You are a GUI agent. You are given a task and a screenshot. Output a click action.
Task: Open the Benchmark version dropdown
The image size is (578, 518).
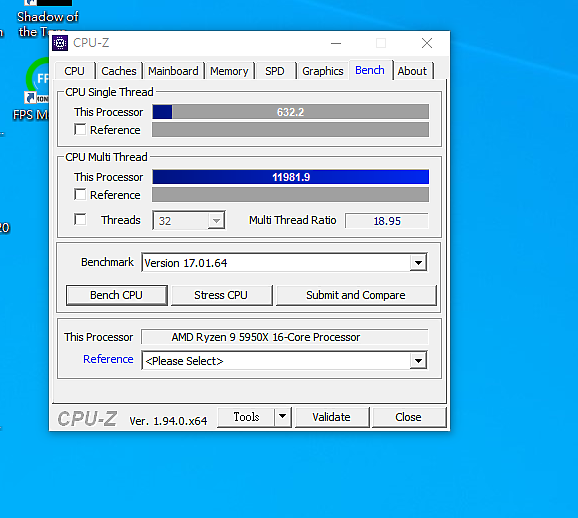tap(418, 263)
